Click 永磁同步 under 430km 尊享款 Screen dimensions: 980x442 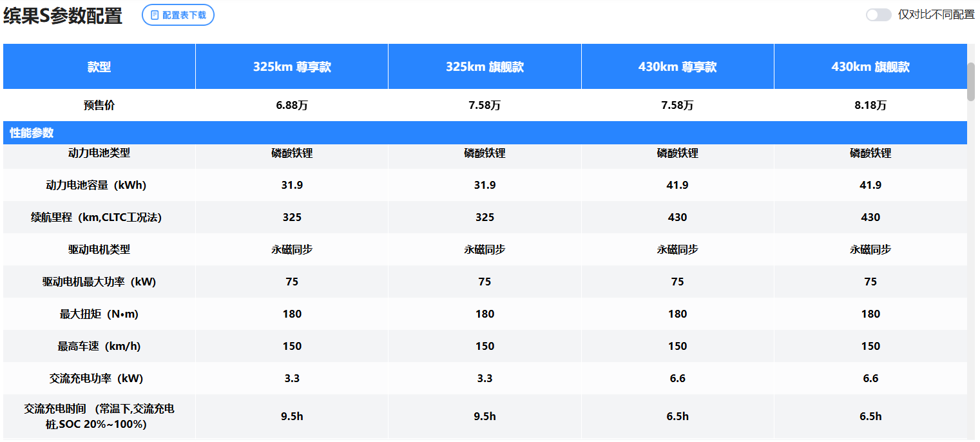(x=678, y=249)
